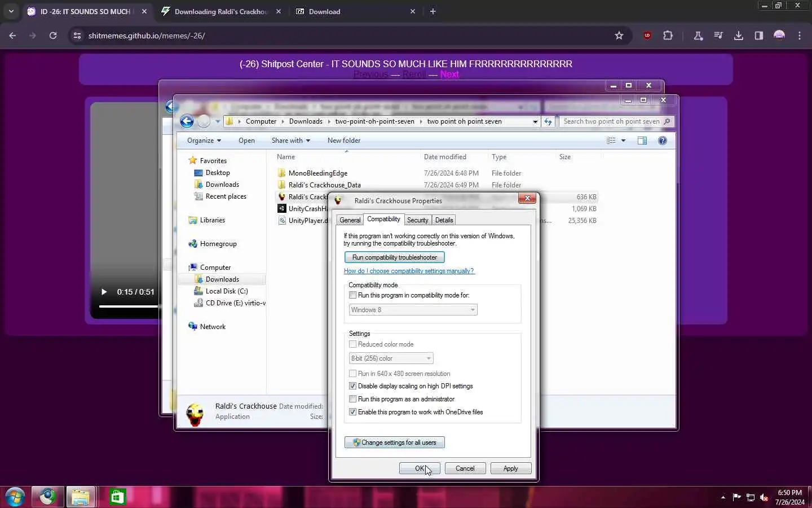Show the Explorer preview pane icon

tap(642, 141)
